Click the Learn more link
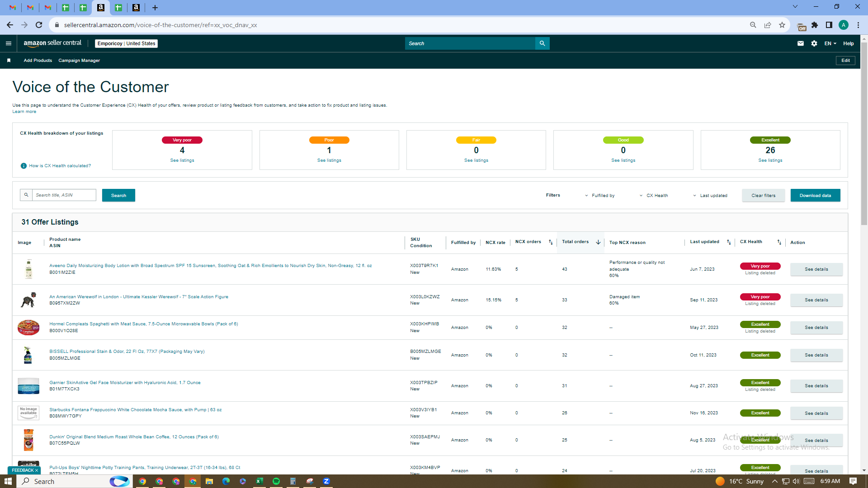 tap(24, 112)
